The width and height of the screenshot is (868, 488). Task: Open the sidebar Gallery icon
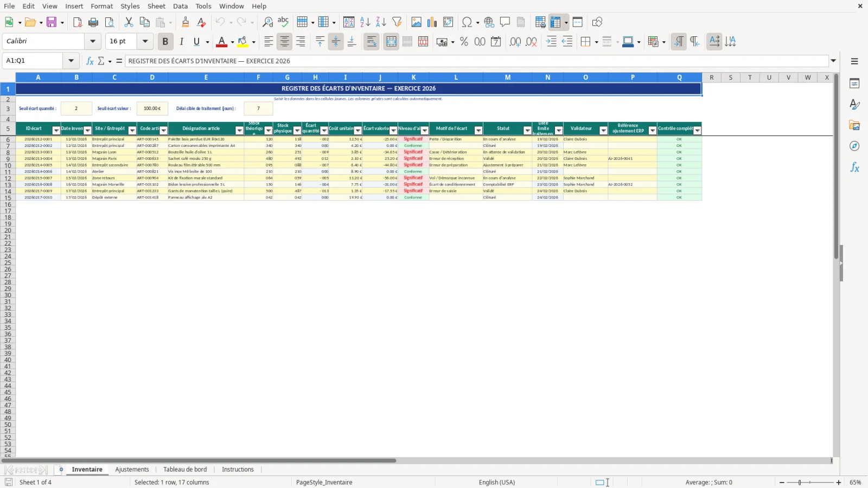click(854, 125)
